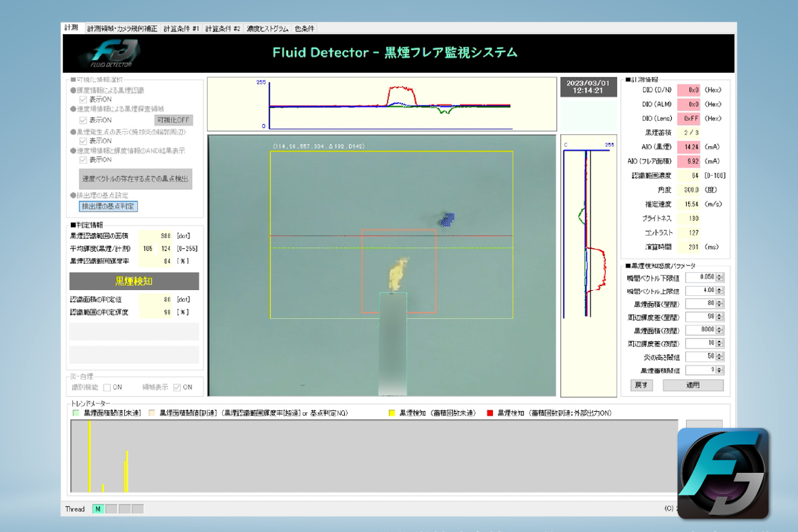Image resolution: width=798 pixels, height=532 pixels.
Task: Click the blue smoke blob in the camera view
Action: pyautogui.click(x=447, y=219)
